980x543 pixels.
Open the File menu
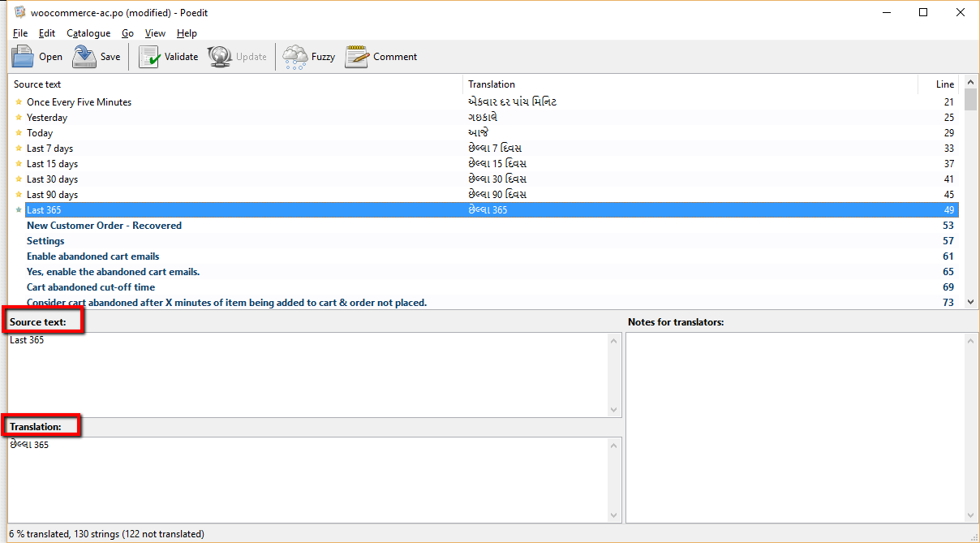(20, 33)
